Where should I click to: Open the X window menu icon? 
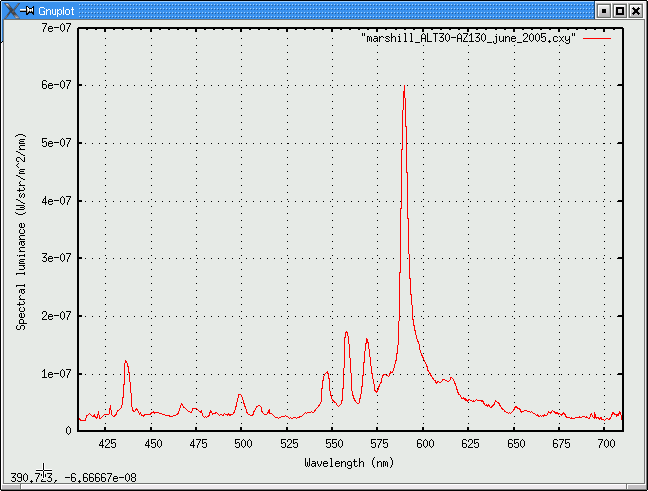click(9, 10)
